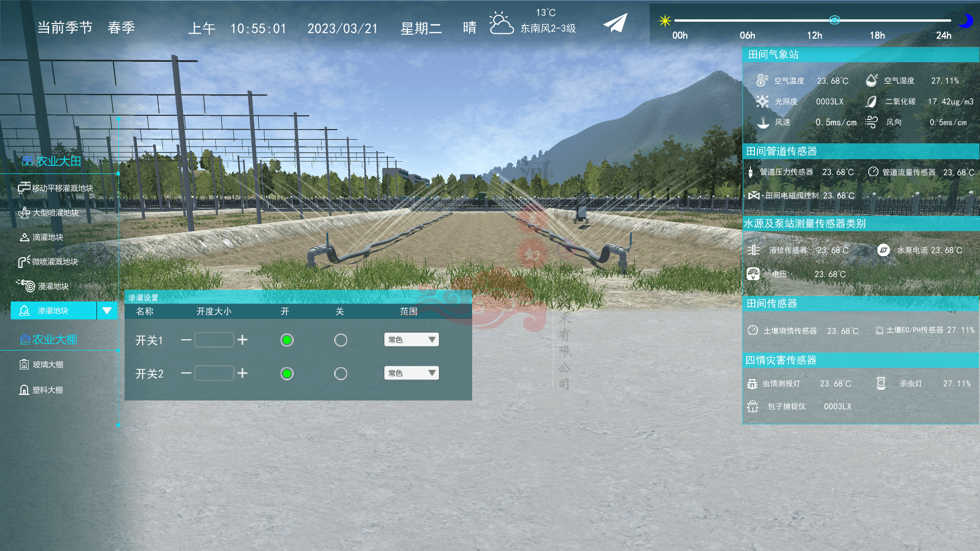Click the pest reporting lamp bug icon

(x=752, y=384)
